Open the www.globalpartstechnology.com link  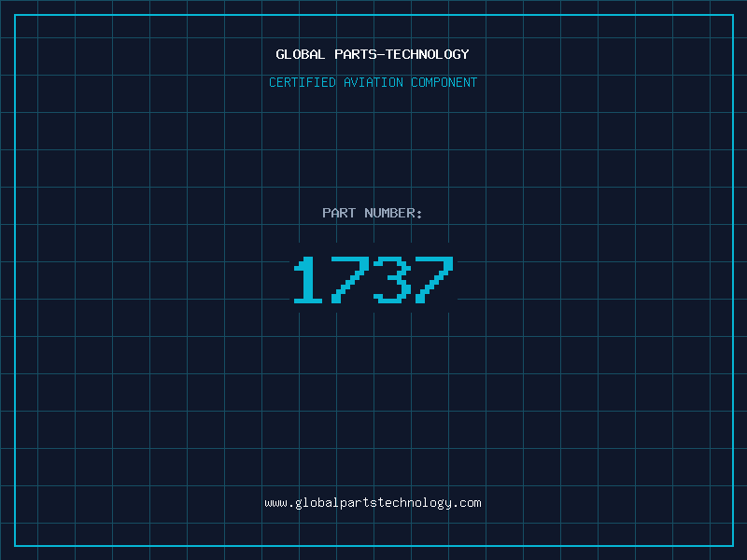(373, 503)
